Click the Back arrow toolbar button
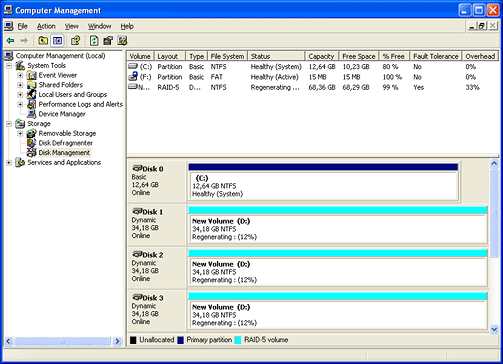Viewport: 503px width, 364px height. click(10, 41)
